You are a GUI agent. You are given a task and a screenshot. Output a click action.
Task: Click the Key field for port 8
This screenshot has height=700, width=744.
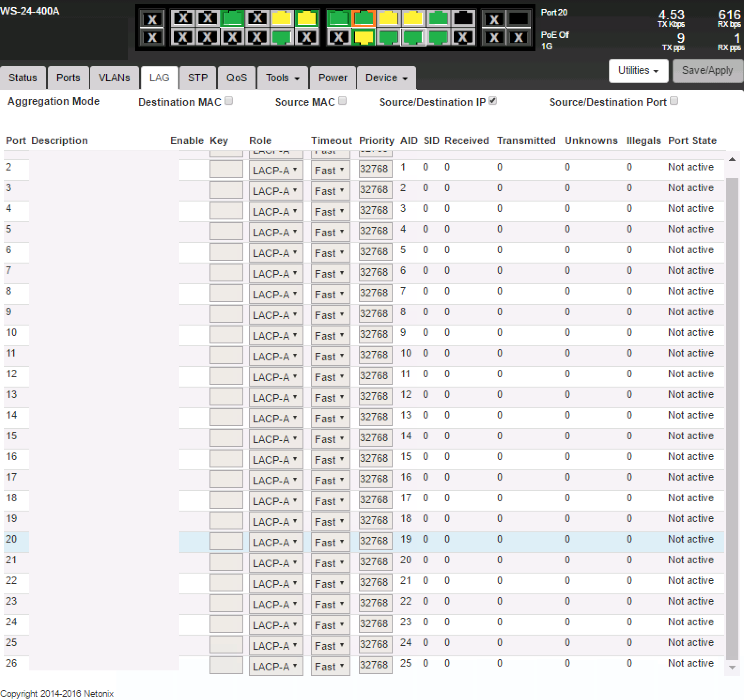coord(226,294)
